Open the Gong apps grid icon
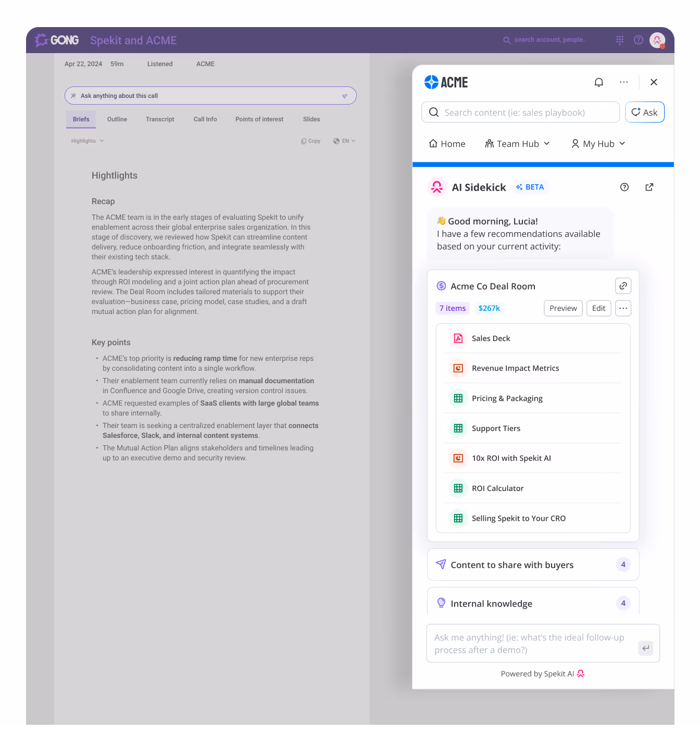 click(620, 40)
